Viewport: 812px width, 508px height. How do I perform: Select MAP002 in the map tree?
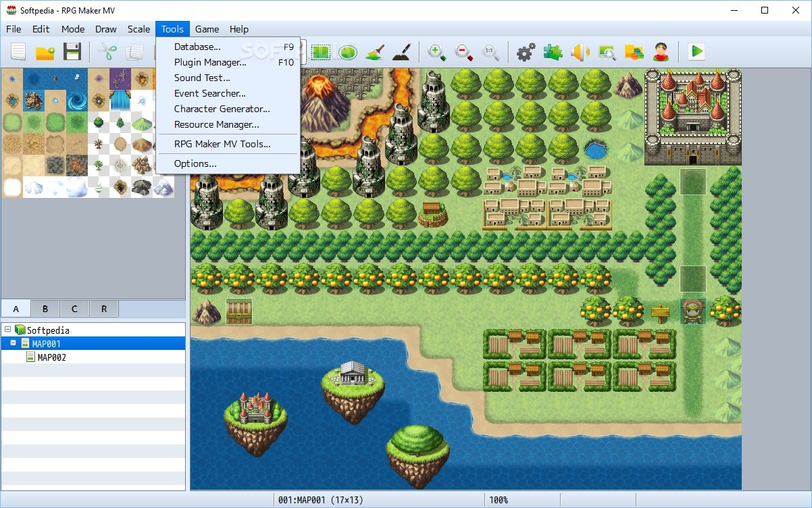pos(93,357)
